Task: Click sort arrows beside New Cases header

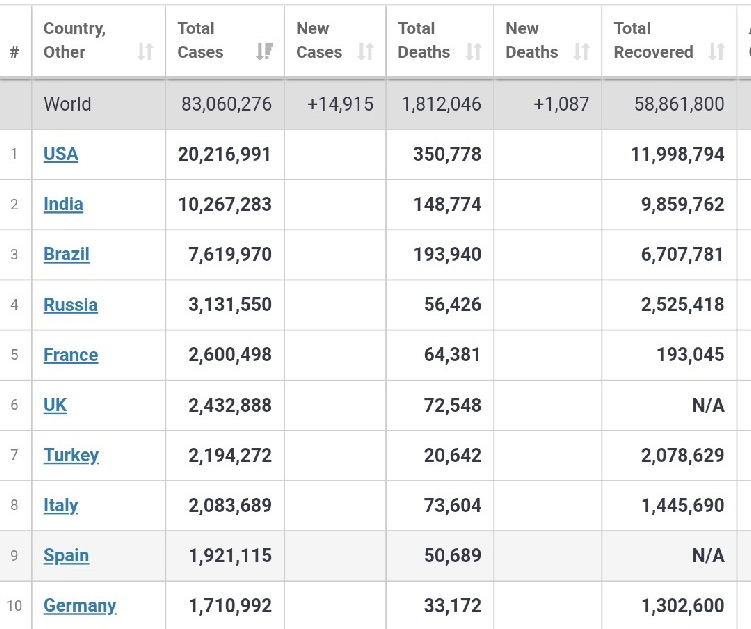Action: coord(365,52)
